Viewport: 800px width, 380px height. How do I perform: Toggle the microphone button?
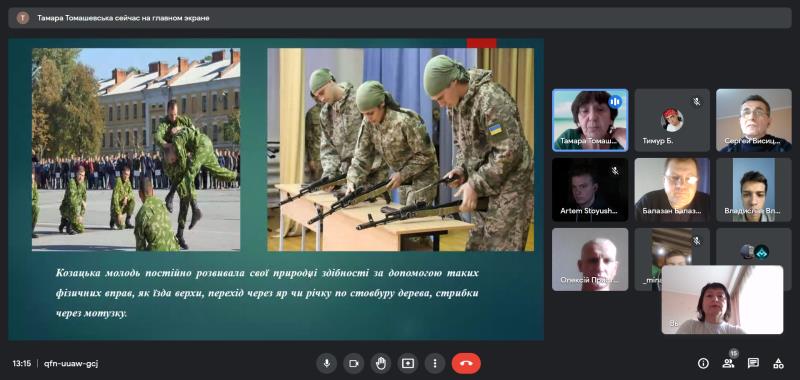point(327,363)
